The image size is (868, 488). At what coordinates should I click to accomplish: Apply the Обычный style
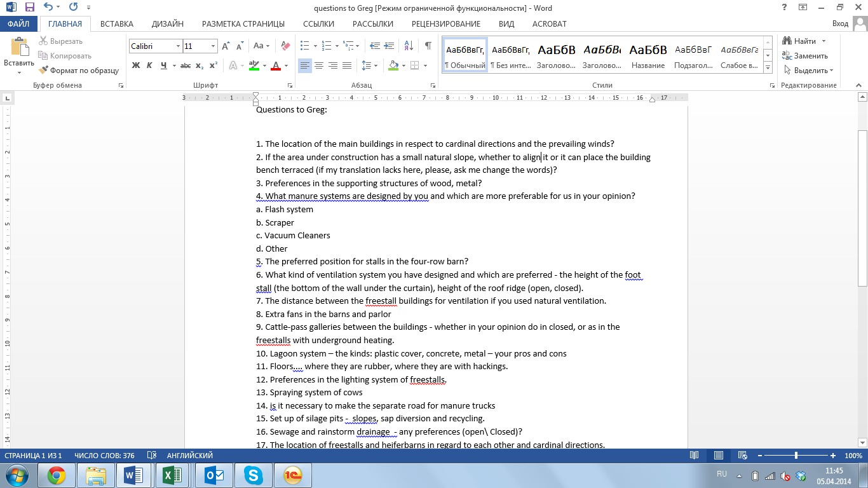[x=465, y=55]
